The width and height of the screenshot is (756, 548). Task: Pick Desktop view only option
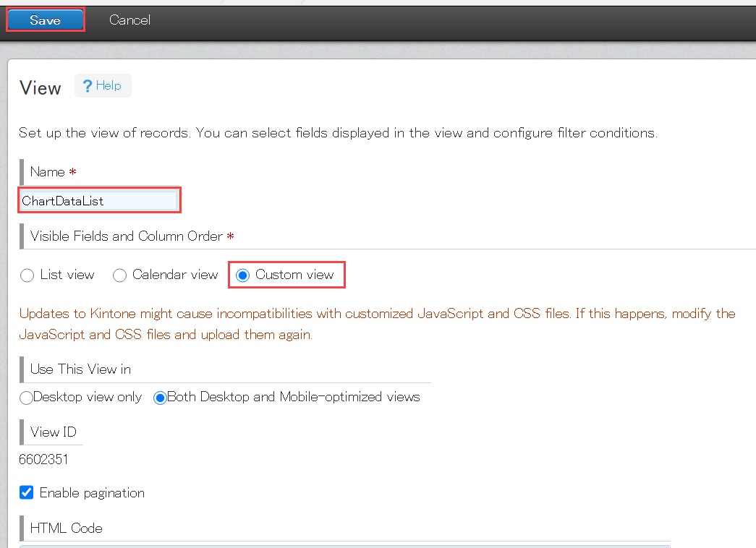click(26, 398)
